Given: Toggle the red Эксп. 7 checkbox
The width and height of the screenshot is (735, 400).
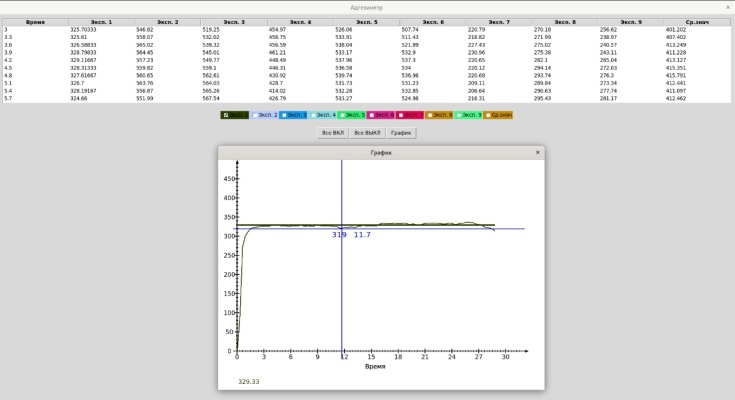Looking at the screenshot, I should (x=400, y=116).
